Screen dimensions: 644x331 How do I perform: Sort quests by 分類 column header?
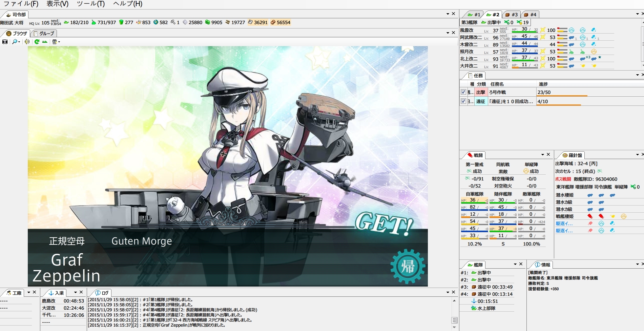(x=481, y=84)
